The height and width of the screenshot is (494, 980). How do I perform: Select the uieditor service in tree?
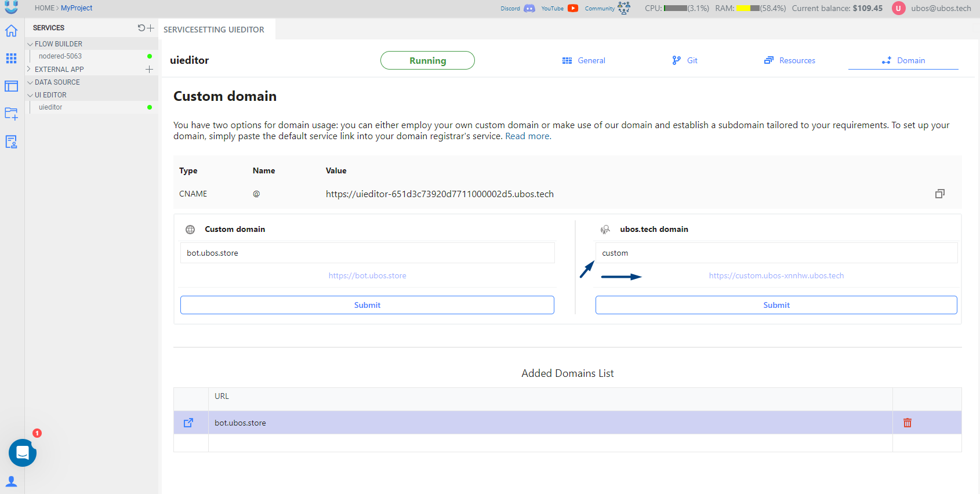(x=50, y=107)
